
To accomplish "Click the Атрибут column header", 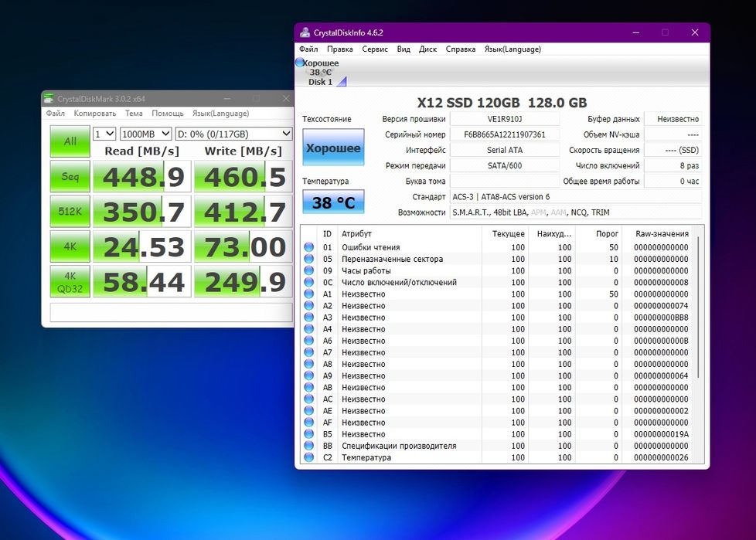I will pos(410,233).
